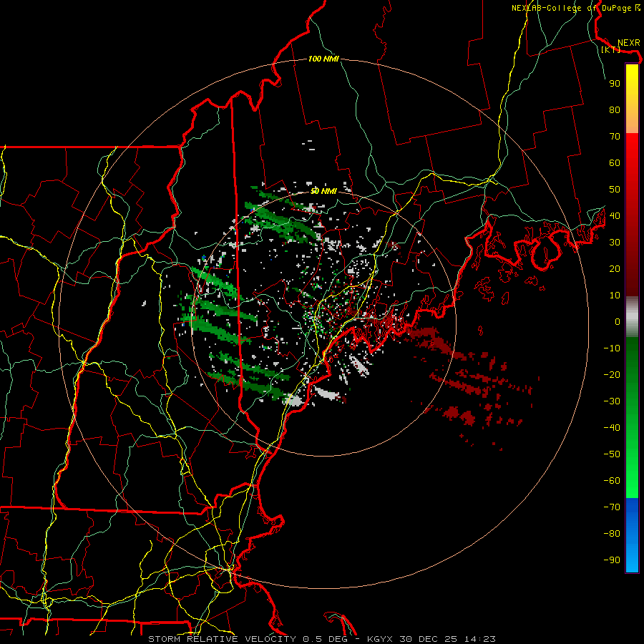This screenshot has width=644, height=644.
Task: Select the -50 value on the velocity scale
Action: tap(612, 454)
